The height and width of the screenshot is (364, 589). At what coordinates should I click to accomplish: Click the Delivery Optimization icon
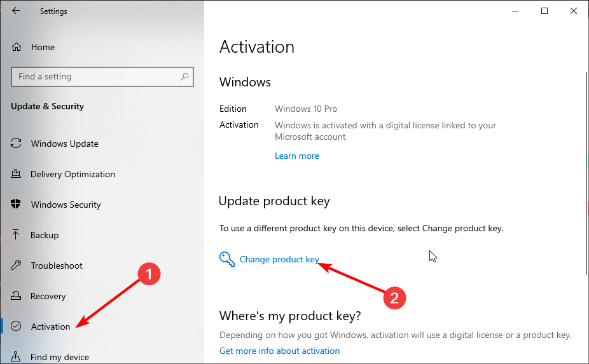pos(16,173)
